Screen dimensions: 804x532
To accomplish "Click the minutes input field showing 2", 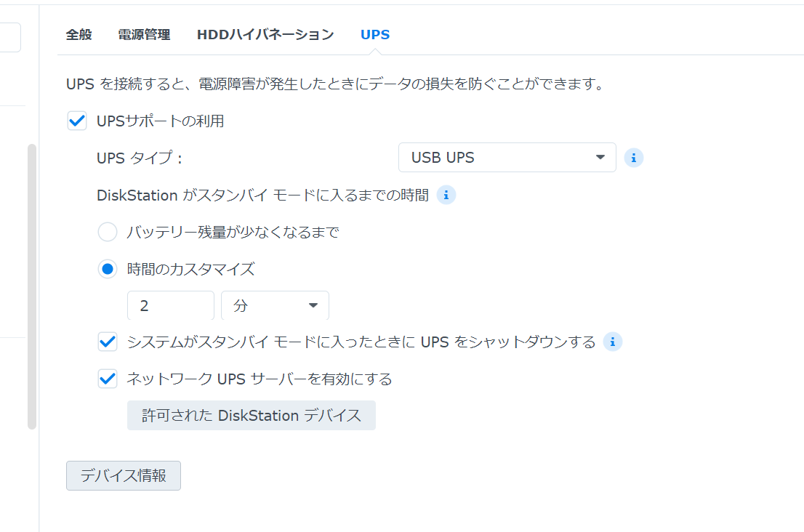I will coord(170,305).
